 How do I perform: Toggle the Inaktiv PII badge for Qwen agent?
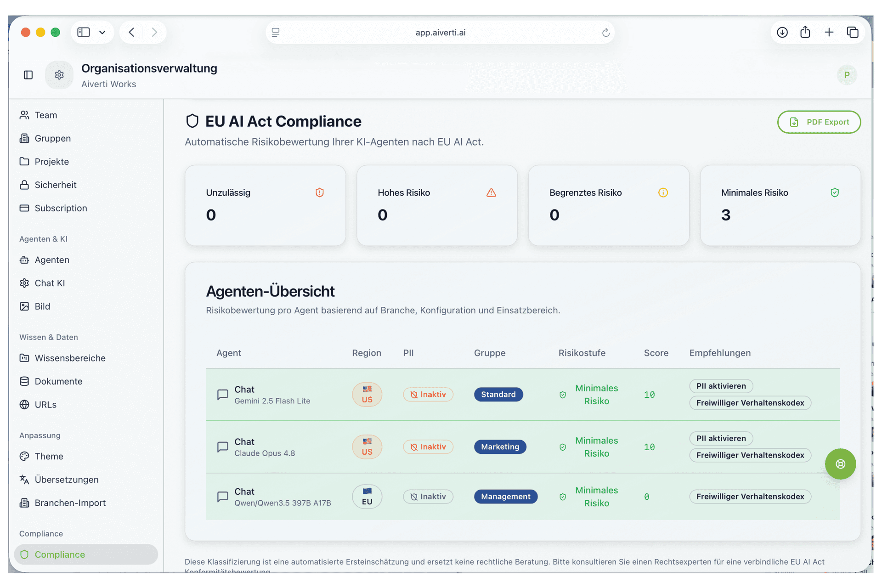[428, 497]
